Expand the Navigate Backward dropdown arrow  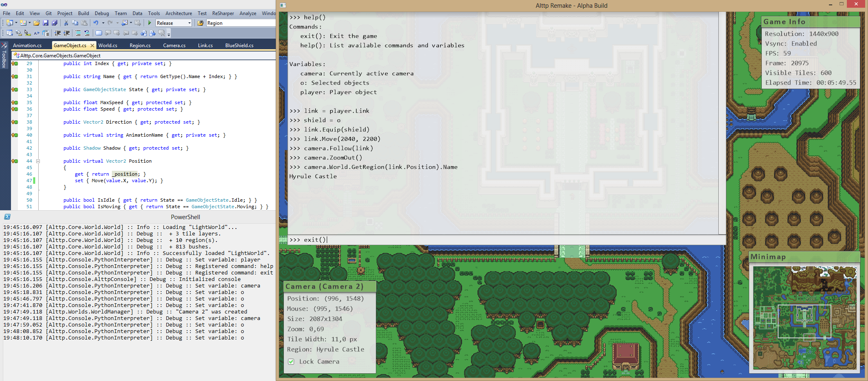tap(131, 23)
